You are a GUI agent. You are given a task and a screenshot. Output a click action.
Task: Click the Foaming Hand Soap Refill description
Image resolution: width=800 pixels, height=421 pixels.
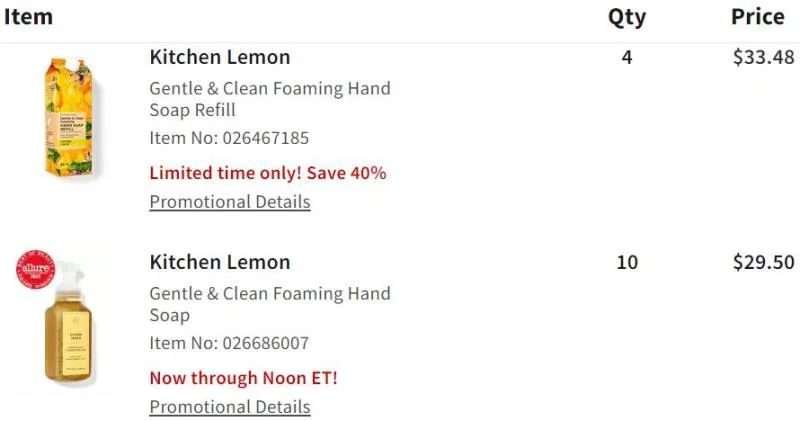click(x=270, y=99)
